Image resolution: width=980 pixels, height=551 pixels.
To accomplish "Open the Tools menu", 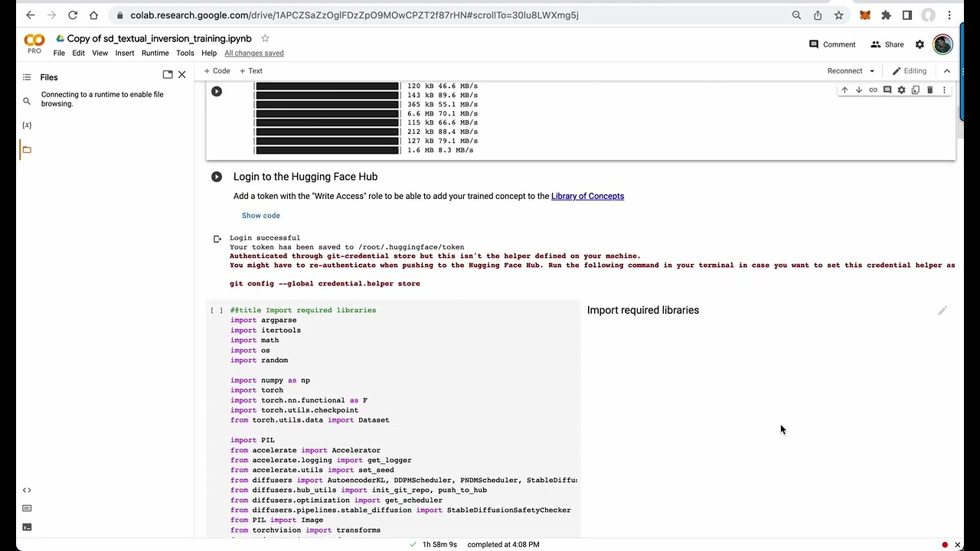I will (x=185, y=53).
